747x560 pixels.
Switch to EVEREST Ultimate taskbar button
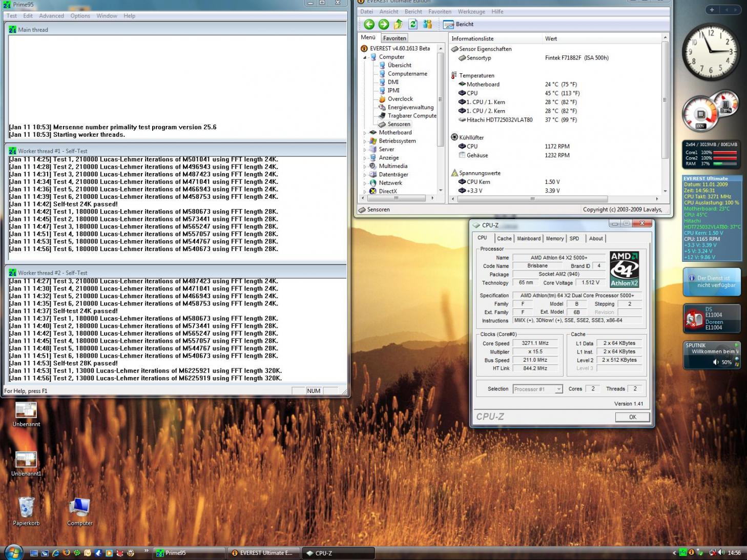(264, 553)
